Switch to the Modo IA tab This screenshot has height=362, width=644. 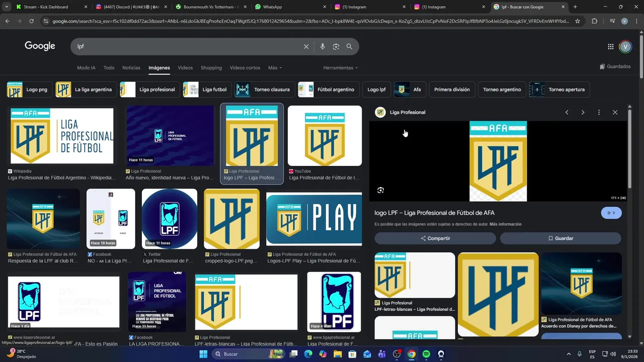86,68
